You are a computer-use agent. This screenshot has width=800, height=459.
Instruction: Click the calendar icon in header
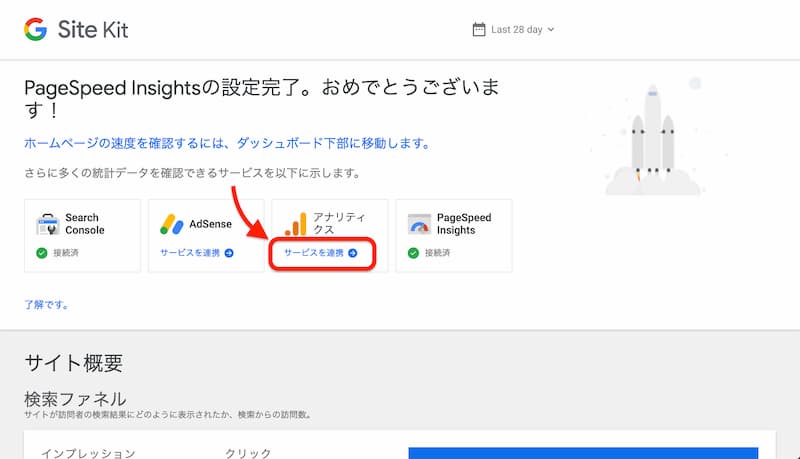pos(479,30)
